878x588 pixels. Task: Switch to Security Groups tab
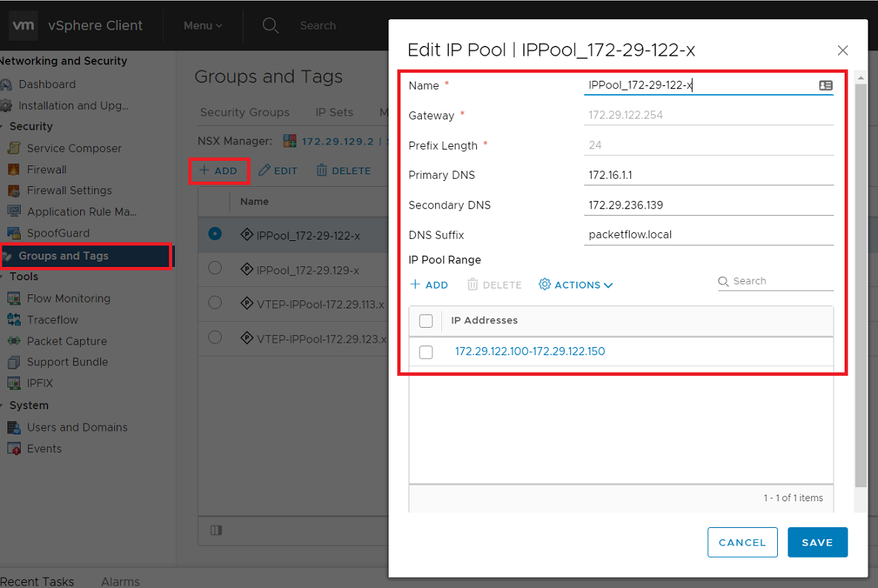(x=245, y=113)
